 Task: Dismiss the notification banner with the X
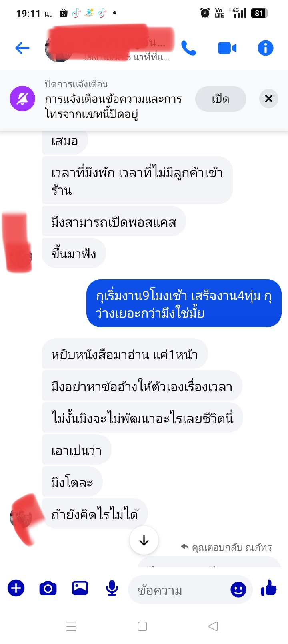269,99
